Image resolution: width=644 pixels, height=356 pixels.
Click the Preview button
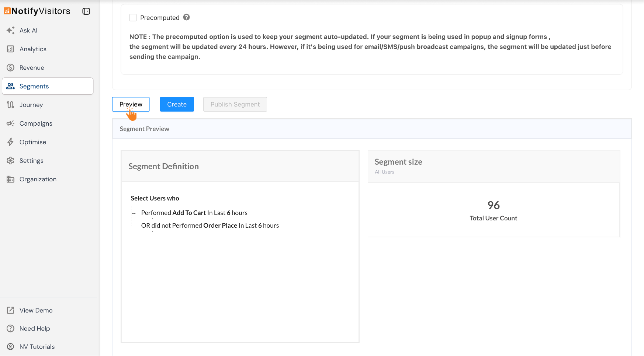click(x=131, y=104)
